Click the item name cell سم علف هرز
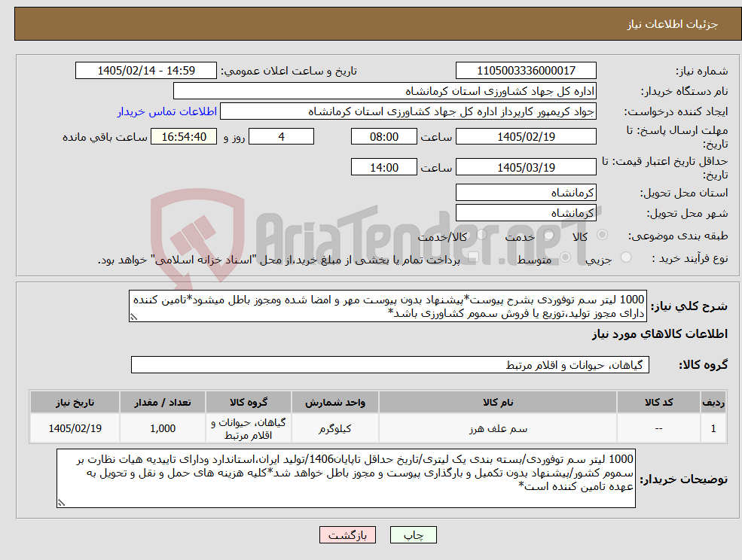 [x=498, y=428]
